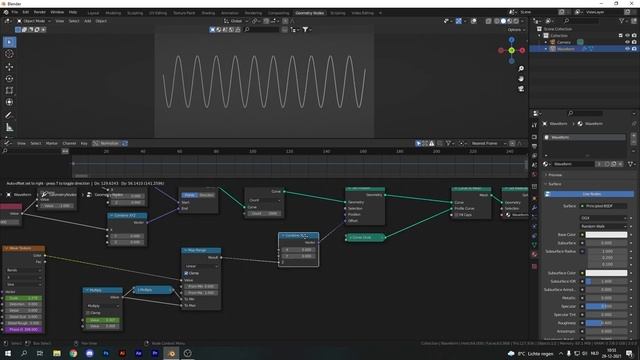Viewport: 640px width, 360px height.
Task: Open the Render menu
Action: pos(40,12)
